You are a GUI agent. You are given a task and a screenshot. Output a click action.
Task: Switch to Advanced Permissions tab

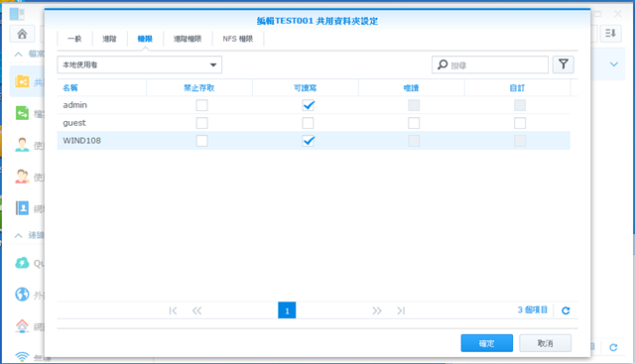(x=188, y=39)
